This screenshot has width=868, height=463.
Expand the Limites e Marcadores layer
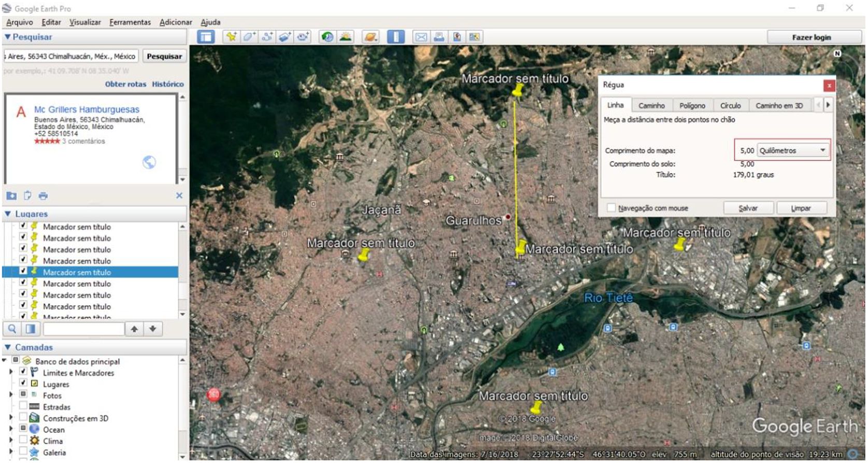tap(11, 372)
